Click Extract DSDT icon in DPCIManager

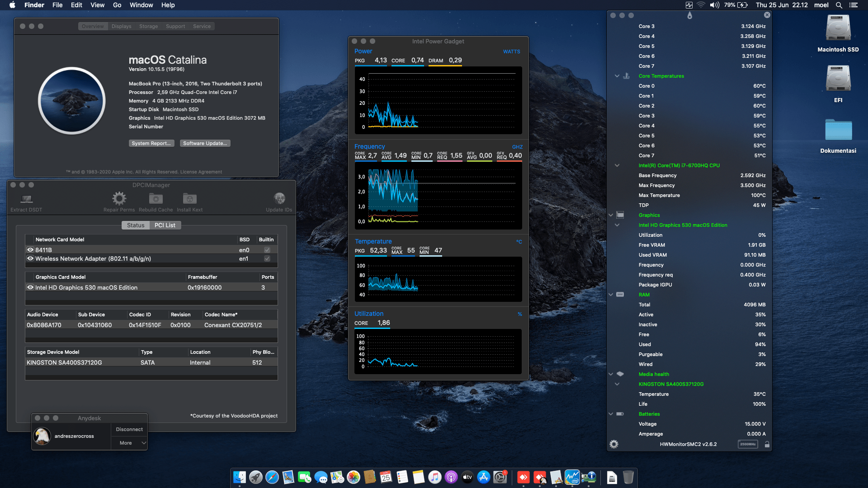(x=27, y=199)
